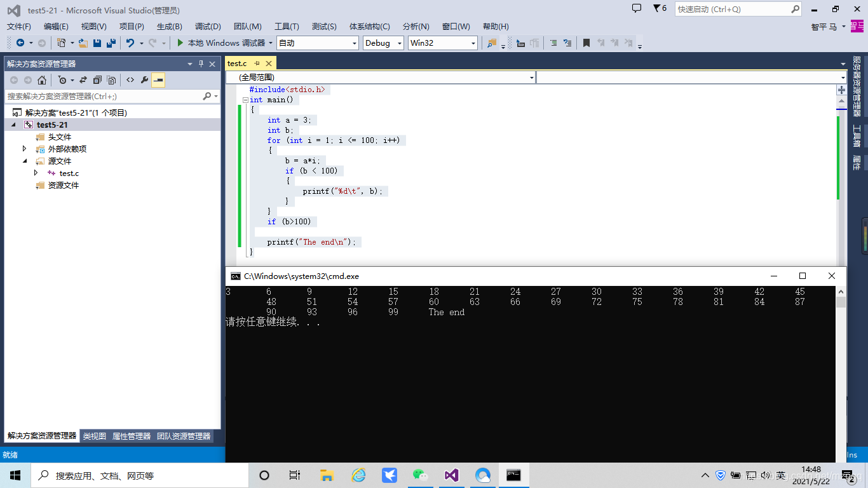This screenshot has height=488, width=868.
Task: Click the taskbar search box 搜索应用、文档、网页等
Action: click(x=140, y=475)
